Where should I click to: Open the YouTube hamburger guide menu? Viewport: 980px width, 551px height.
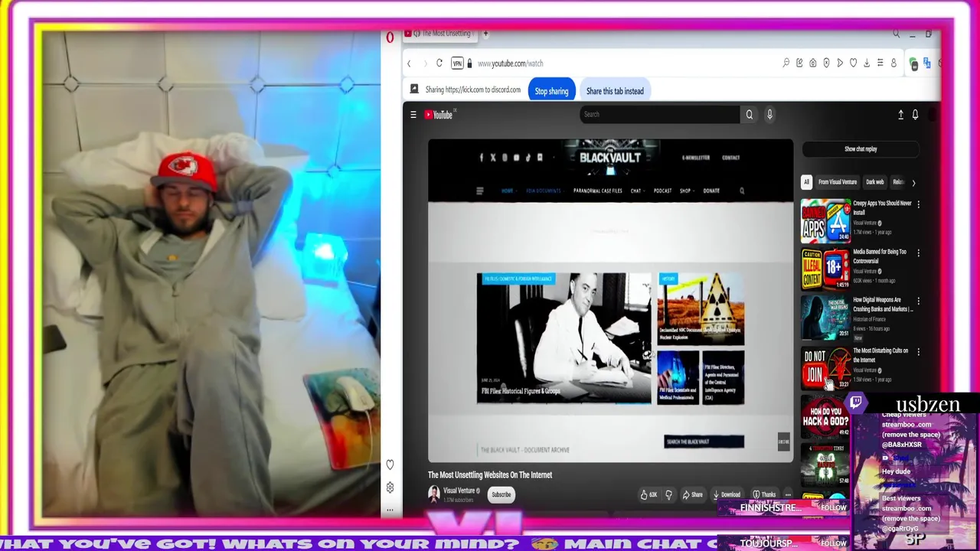413,115
